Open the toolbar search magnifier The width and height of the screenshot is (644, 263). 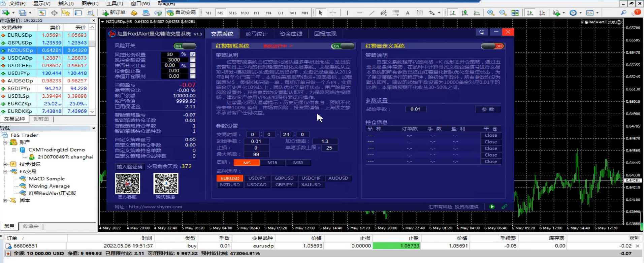click(x=623, y=13)
